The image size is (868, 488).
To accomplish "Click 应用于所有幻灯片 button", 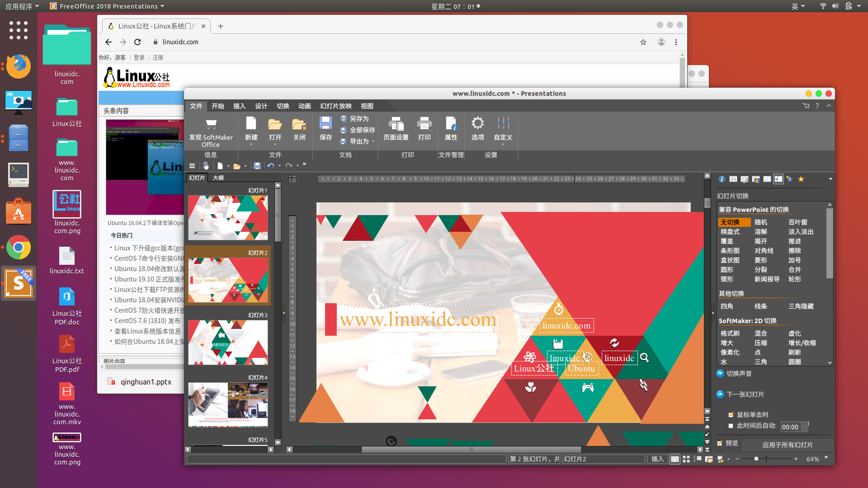I will coord(787,445).
